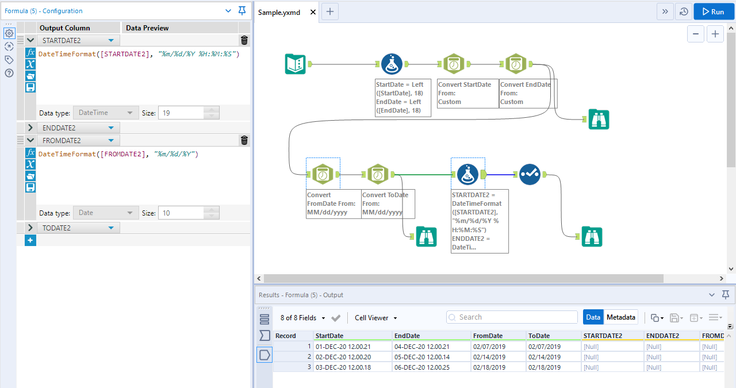The height and width of the screenshot is (388, 736).
Task: Zoom out of the canvas
Action: (696, 34)
